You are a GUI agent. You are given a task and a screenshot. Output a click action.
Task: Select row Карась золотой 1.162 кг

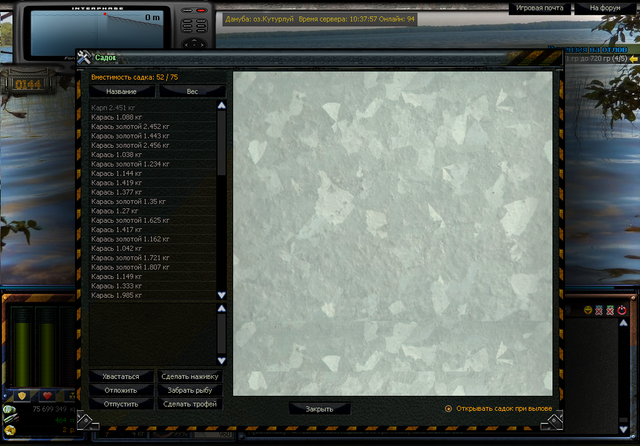pyautogui.click(x=153, y=239)
